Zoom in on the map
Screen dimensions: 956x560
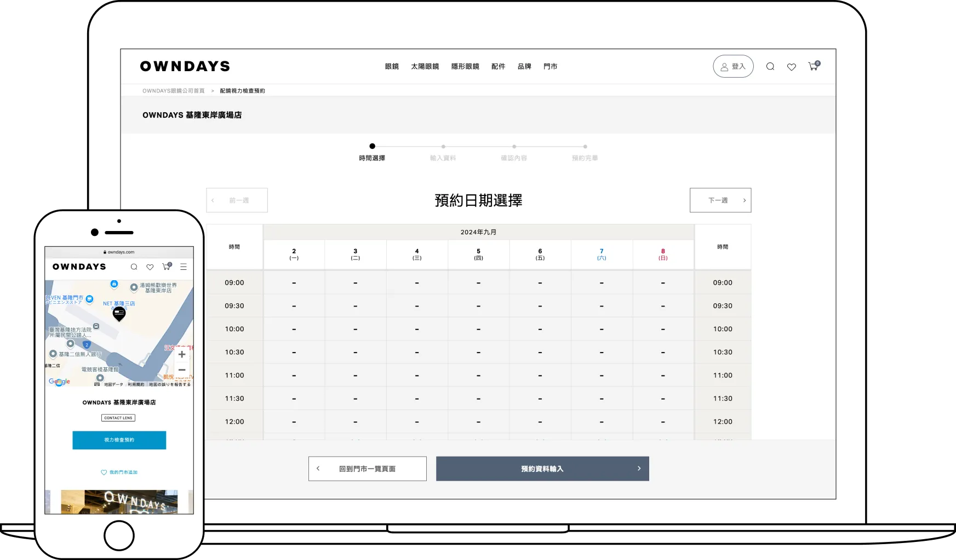pyautogui.click(x=182, y=355)
